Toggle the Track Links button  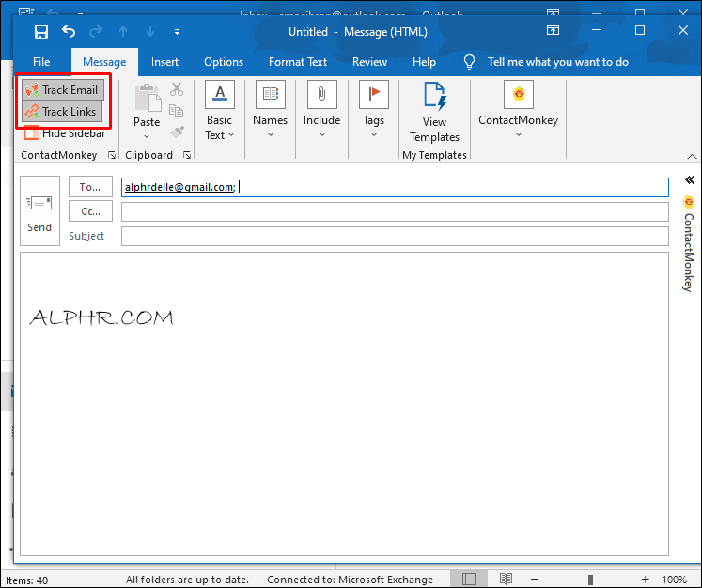tap(62, 112)
